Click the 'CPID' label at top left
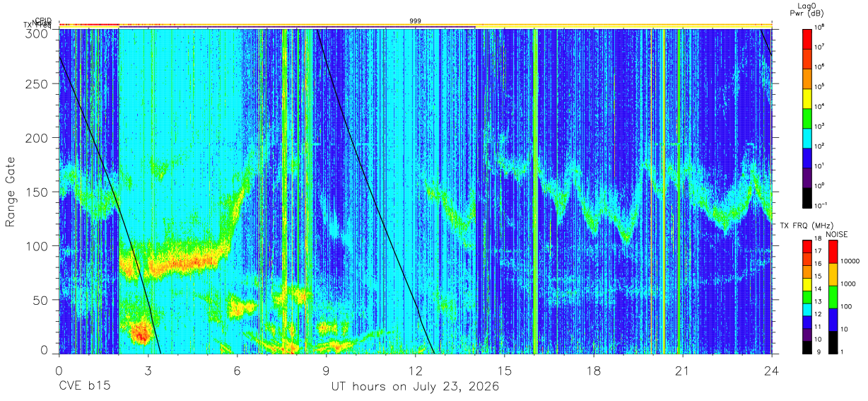This screenshot has height=401, width=868. (x=44, y=21)
